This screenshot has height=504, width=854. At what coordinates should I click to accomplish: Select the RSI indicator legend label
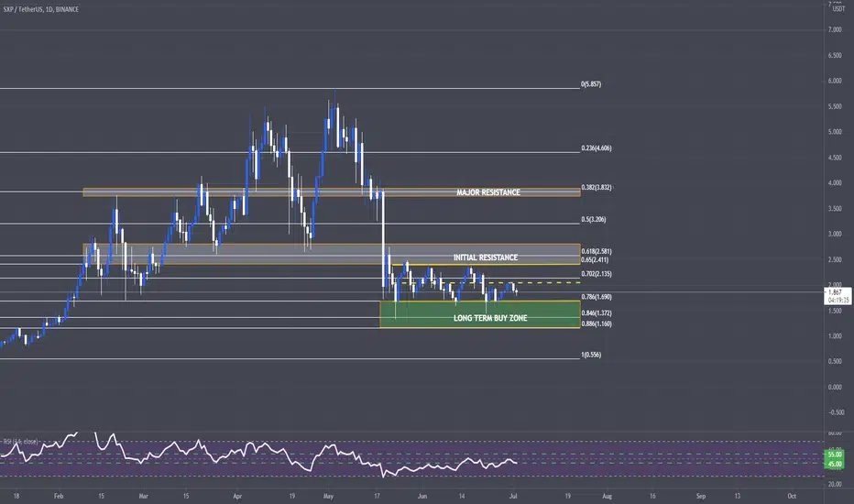click(21, 442)
